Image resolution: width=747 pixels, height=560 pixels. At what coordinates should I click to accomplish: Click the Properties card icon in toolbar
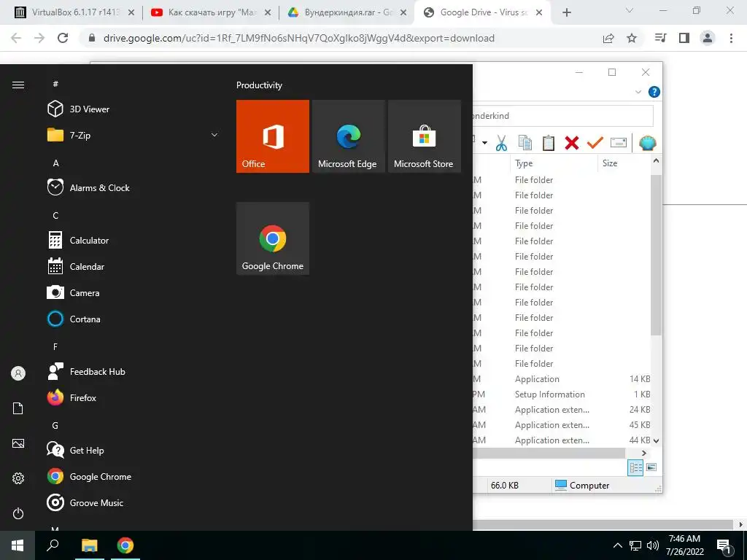(x=619, y=143)
